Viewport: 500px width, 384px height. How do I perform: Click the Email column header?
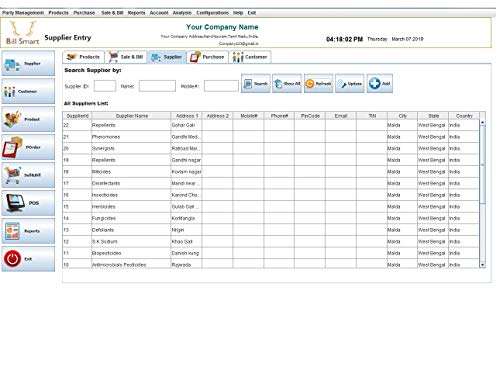(x=341, y=116)
